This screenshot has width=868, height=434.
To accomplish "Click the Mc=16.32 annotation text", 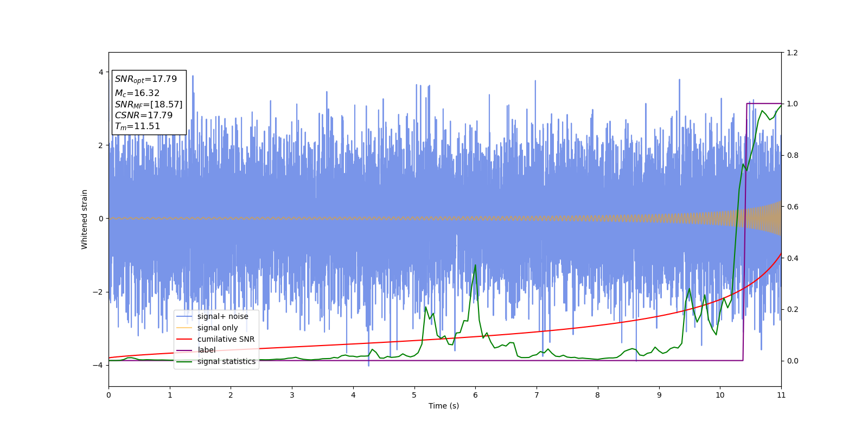I will pos(137,93).
